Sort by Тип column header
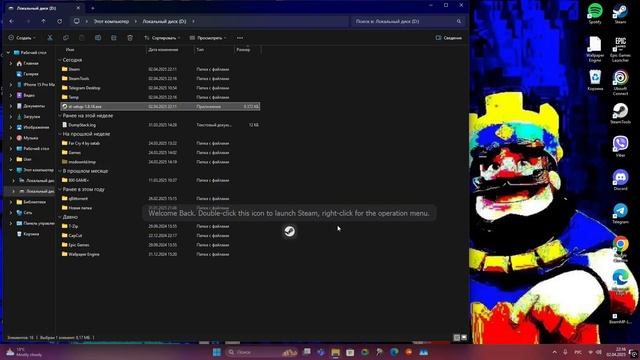 200,49
